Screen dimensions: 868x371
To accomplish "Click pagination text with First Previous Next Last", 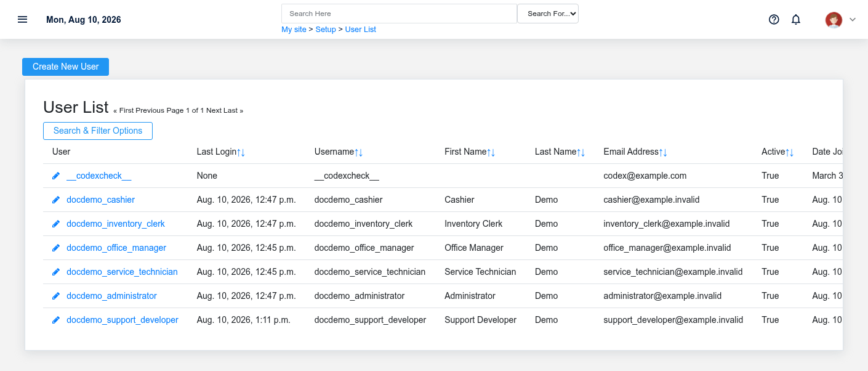I will coord(178,110).
